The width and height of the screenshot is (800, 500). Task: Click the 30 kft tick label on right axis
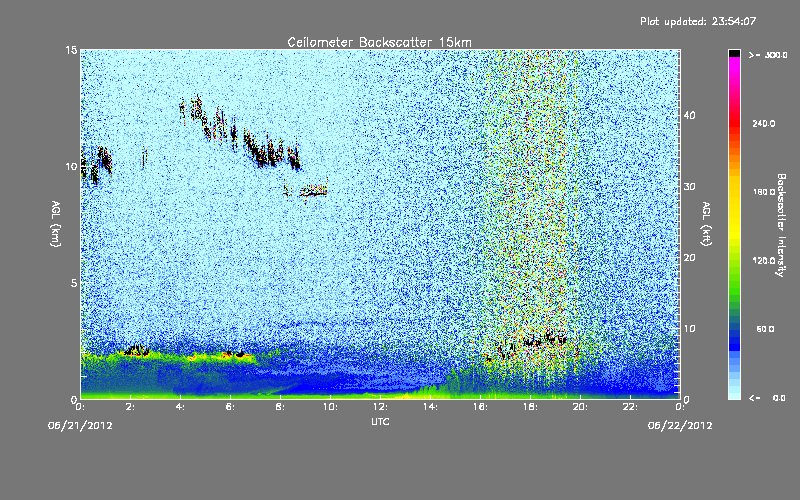689,186
